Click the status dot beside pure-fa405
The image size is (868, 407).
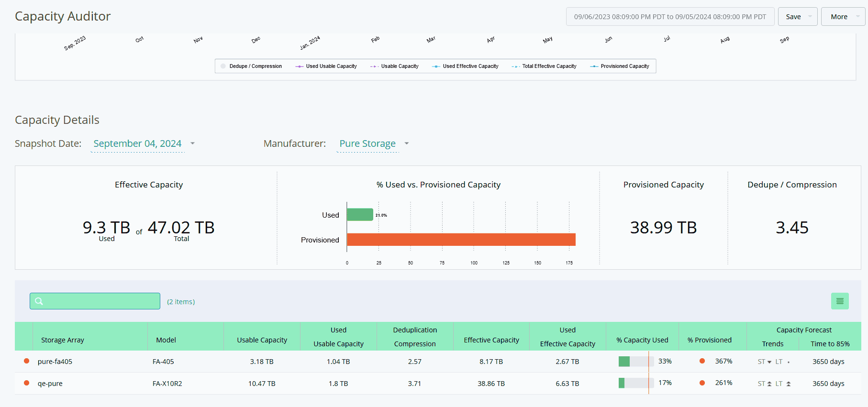(27, 361)
